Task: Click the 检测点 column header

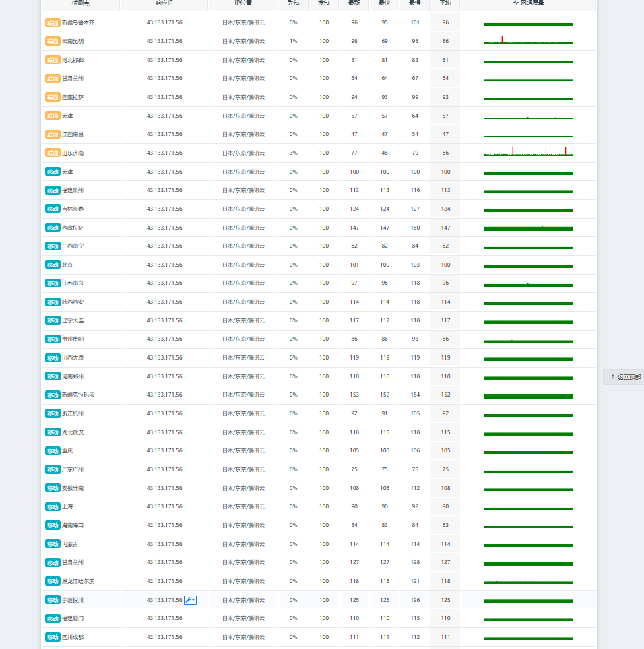Action: click(x=80, y=3)
